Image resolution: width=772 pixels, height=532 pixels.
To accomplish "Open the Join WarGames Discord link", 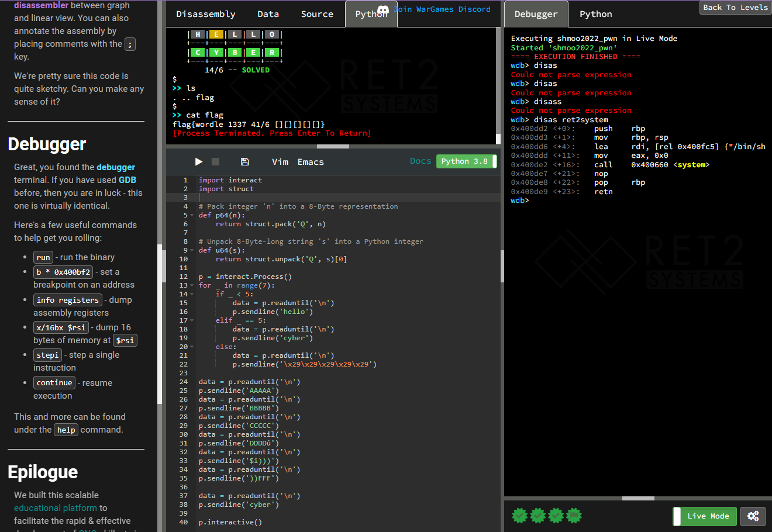I will point(442,9).
